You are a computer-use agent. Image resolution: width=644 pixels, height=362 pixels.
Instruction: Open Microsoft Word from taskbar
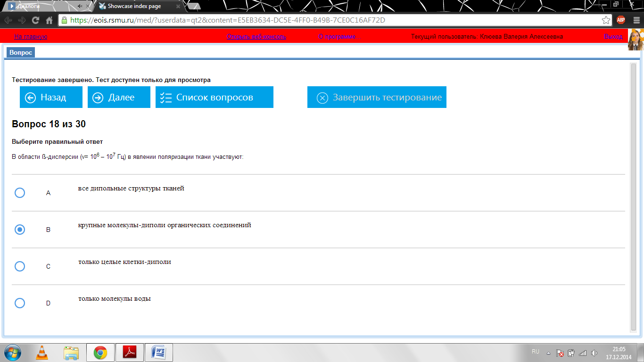(x=159, y=352)
